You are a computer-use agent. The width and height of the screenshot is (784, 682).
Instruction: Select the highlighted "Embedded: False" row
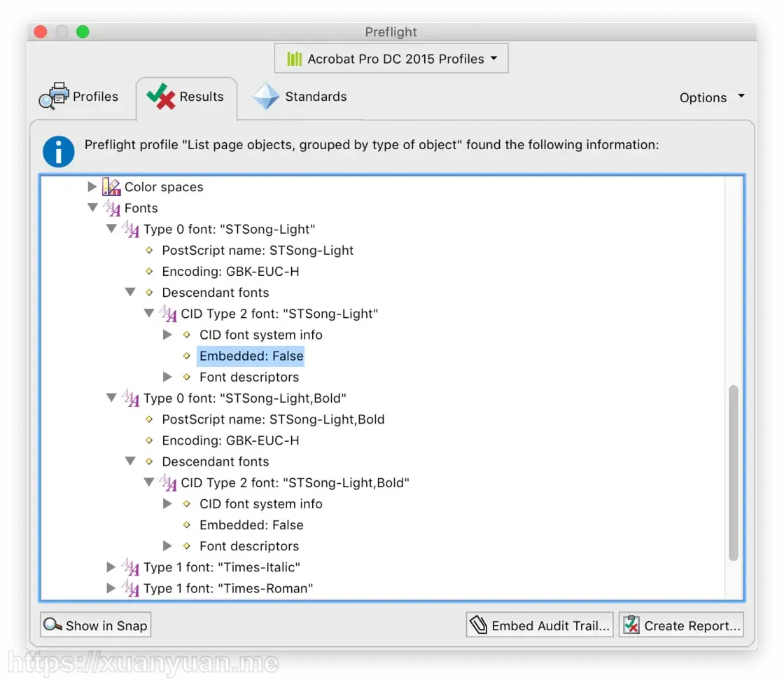251,356
